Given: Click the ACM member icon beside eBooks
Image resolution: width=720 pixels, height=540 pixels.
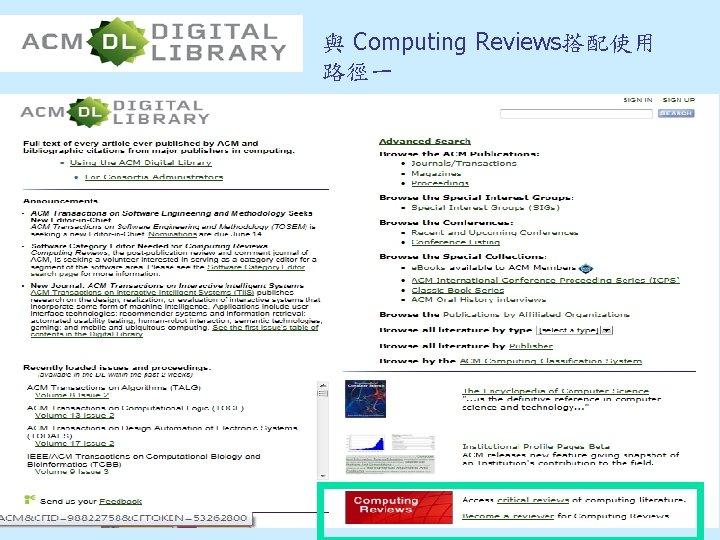Looking at the screenshot, I should pos(586,268).
